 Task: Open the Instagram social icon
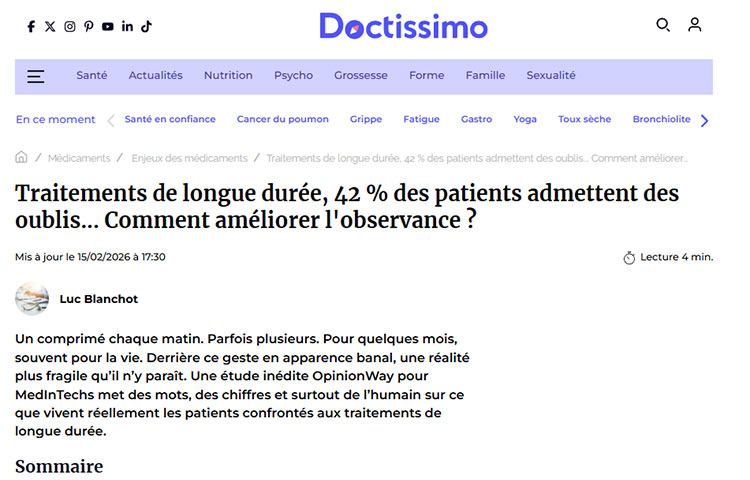(x=70, y=27)
